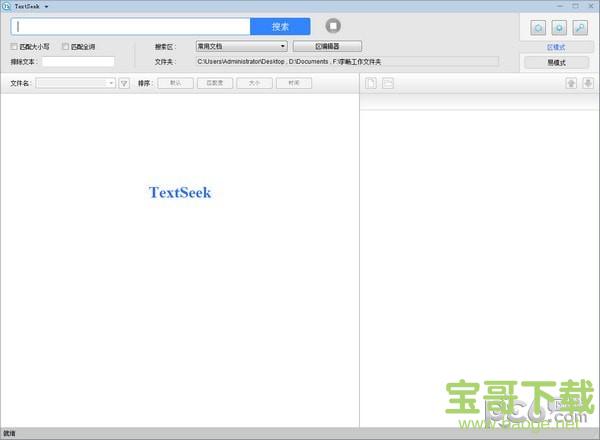This screenshot has height=440, width=600.
Task: Go to previous match with up arrow icon
Action: point(571,83)
